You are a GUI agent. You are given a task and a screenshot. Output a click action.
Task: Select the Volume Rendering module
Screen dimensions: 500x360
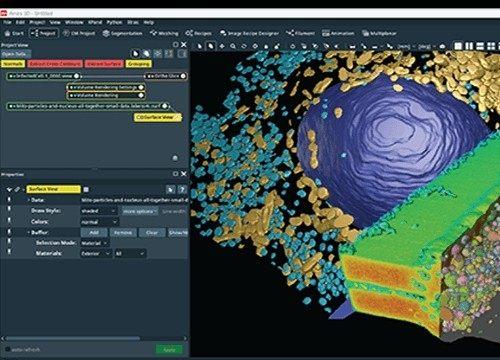105,95
